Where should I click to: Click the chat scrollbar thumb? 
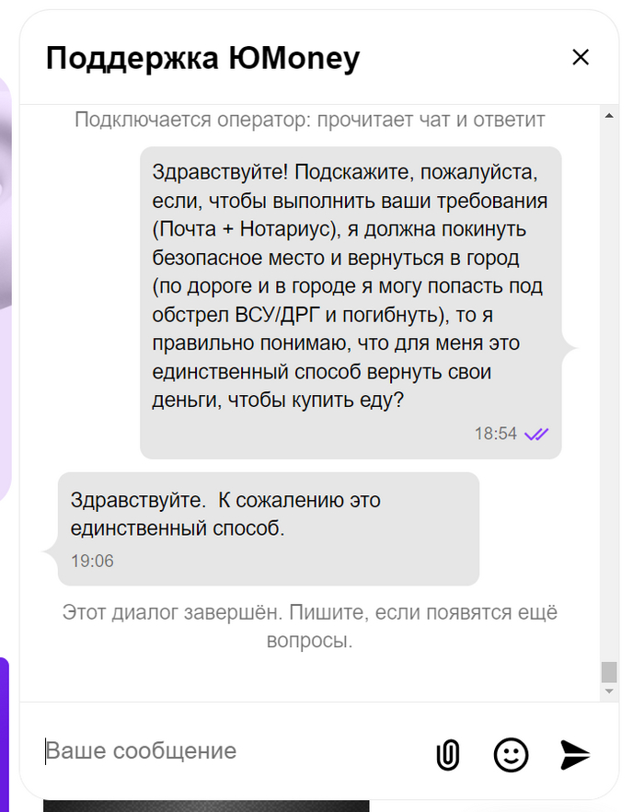608,671
